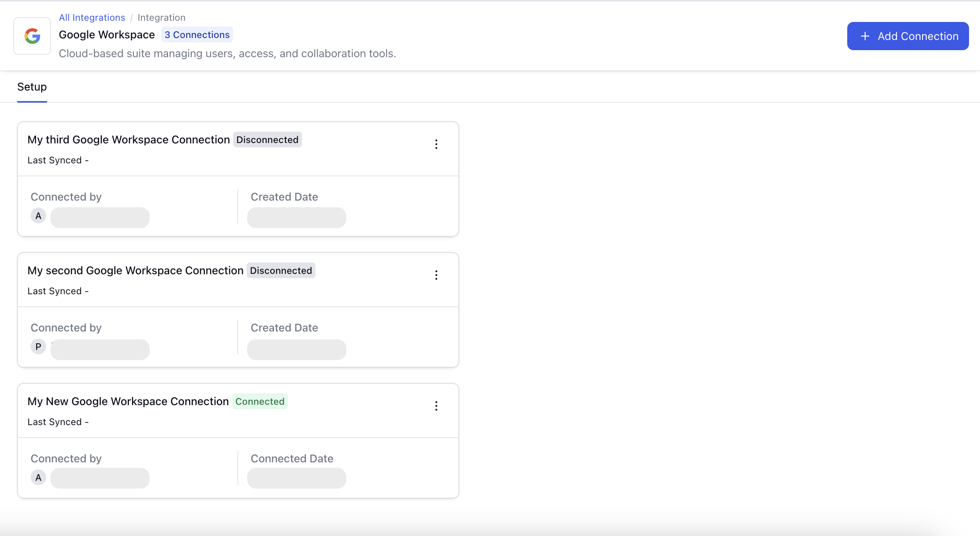Click Last Synced text in New connection
Image resolution: width=980 pixels, height=536 pixels.
click(x=58, y=422)
